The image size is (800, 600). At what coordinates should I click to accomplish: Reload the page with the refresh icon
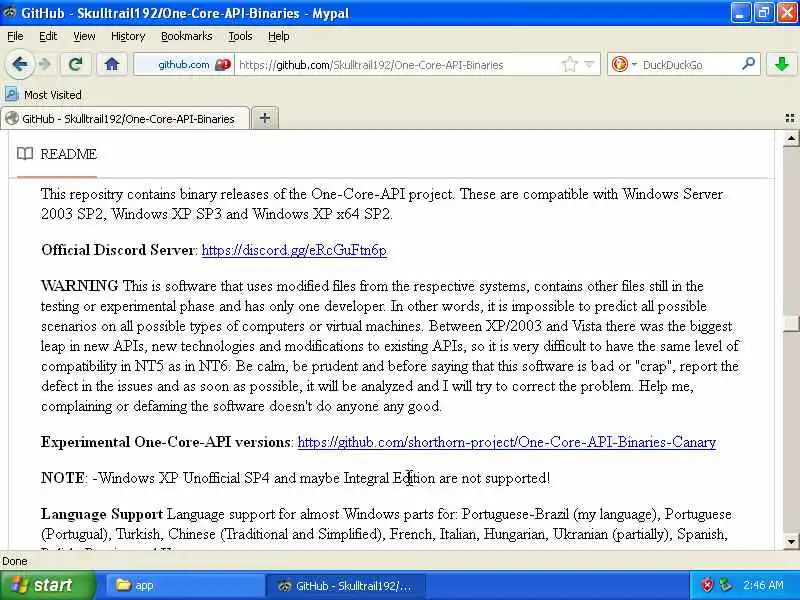[x=76, y=64]
